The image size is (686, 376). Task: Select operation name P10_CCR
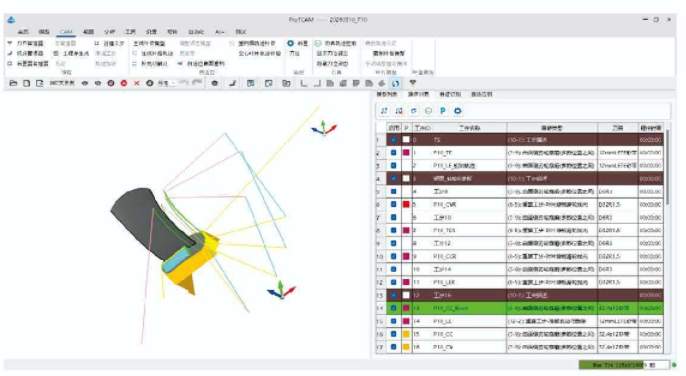tap(444, 256)
